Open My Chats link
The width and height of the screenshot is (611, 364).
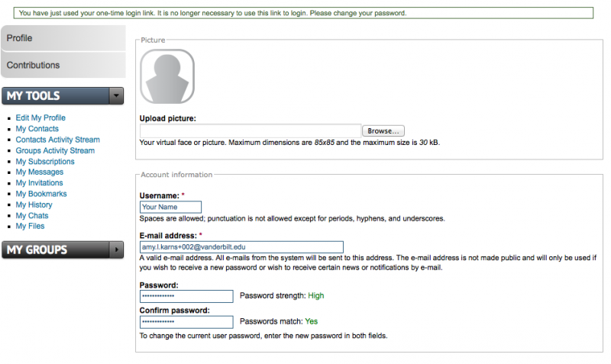click(x=32, y=216)
